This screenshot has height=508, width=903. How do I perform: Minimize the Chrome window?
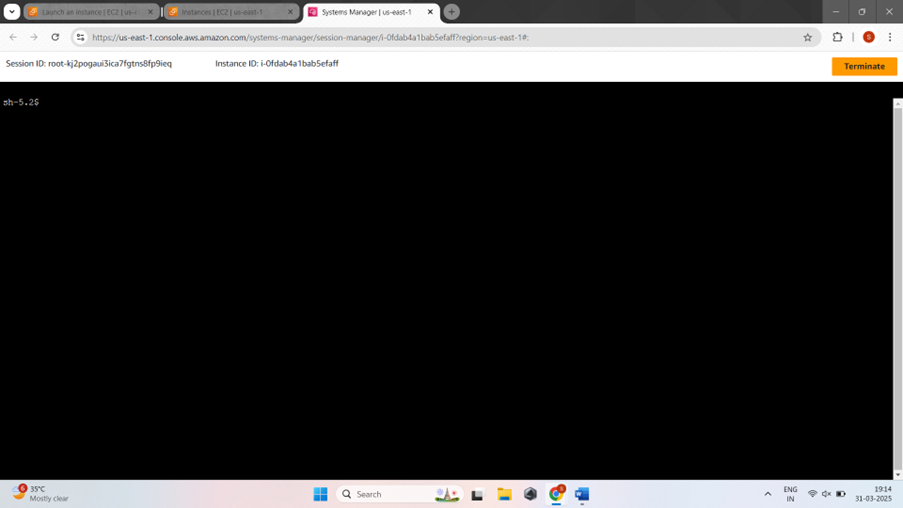(836, 12)
